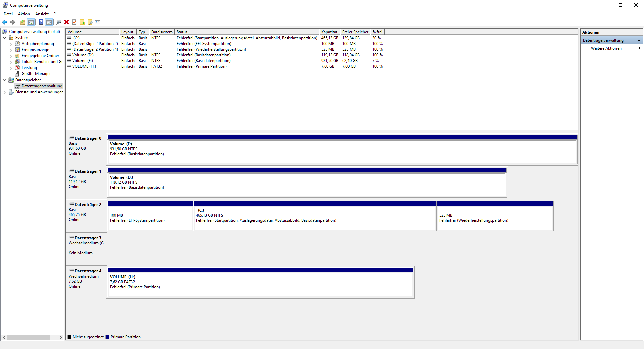Click the right arrow of the tree scrollbar
Viewport: 644px width, 349px height.
(61, 337)
